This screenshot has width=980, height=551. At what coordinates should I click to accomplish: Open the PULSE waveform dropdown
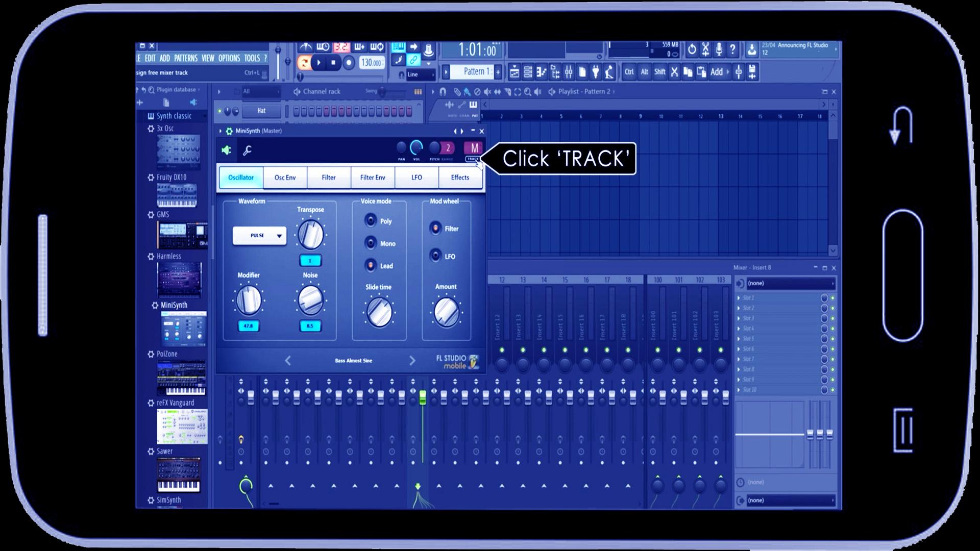tap(259, 236)
